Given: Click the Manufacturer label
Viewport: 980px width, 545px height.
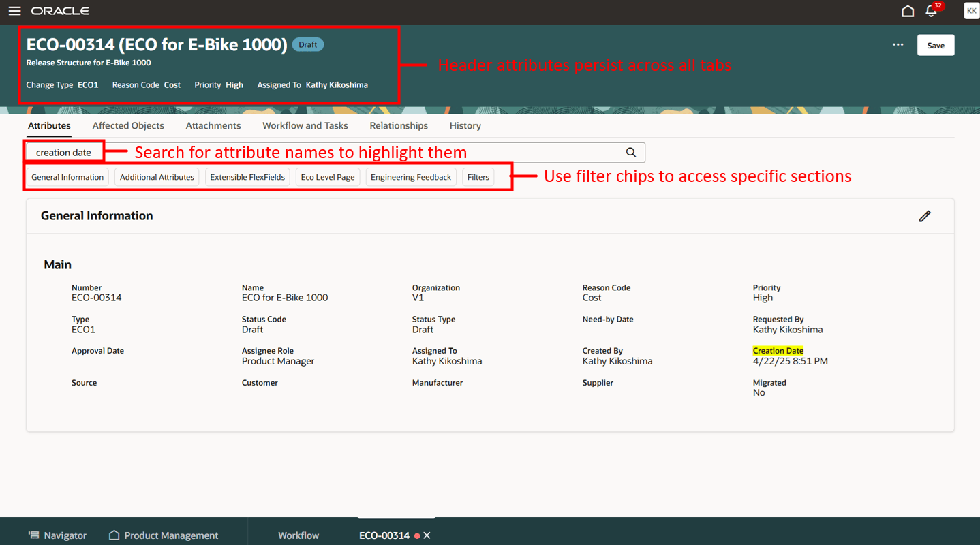Looking at the screenshot, I should (x=438, y=383).
